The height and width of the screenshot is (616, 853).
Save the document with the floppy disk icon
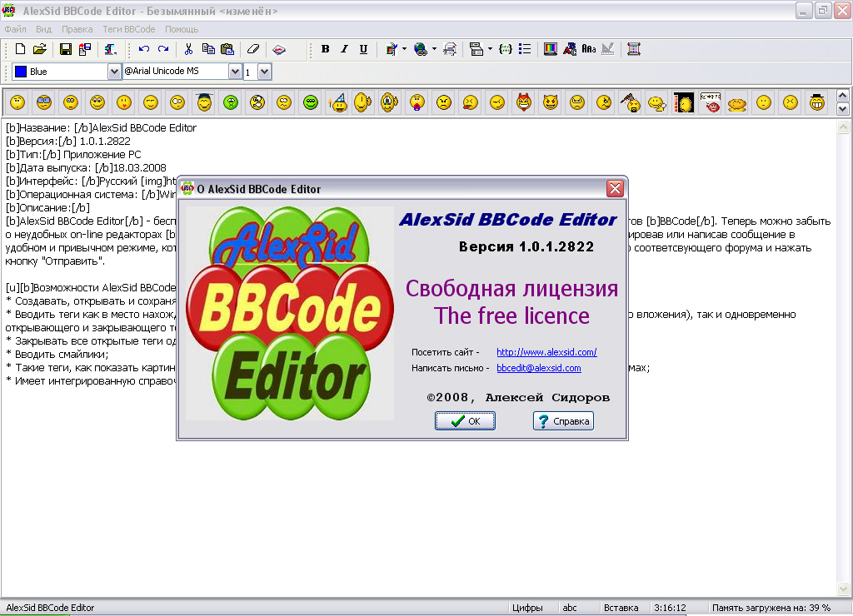click(65, 49)
